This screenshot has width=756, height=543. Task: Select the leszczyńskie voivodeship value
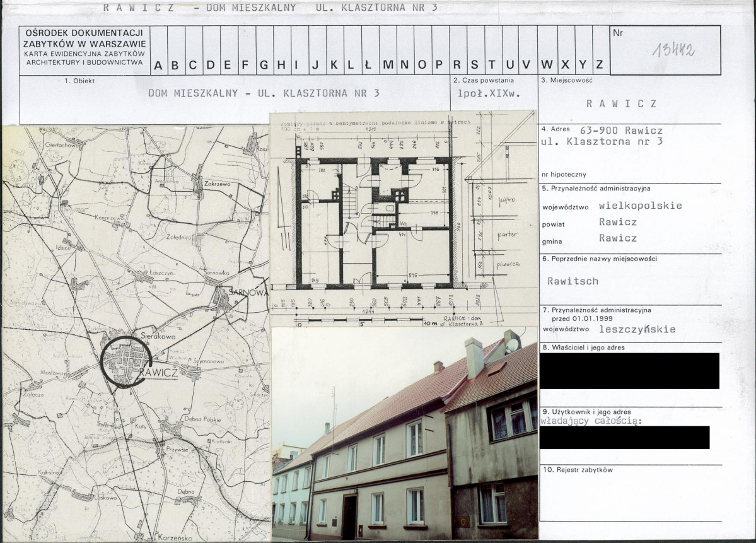coord(637,329)
